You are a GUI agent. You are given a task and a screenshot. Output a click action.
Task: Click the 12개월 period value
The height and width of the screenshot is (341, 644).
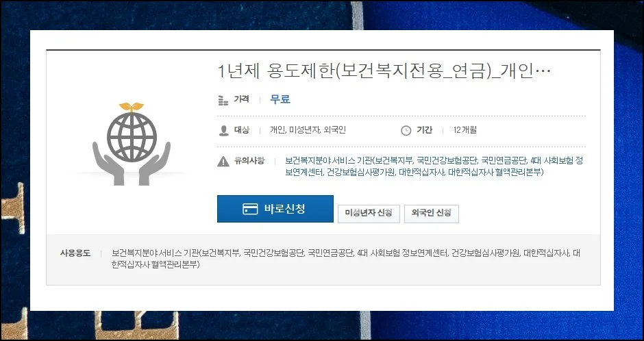(465, 131)
